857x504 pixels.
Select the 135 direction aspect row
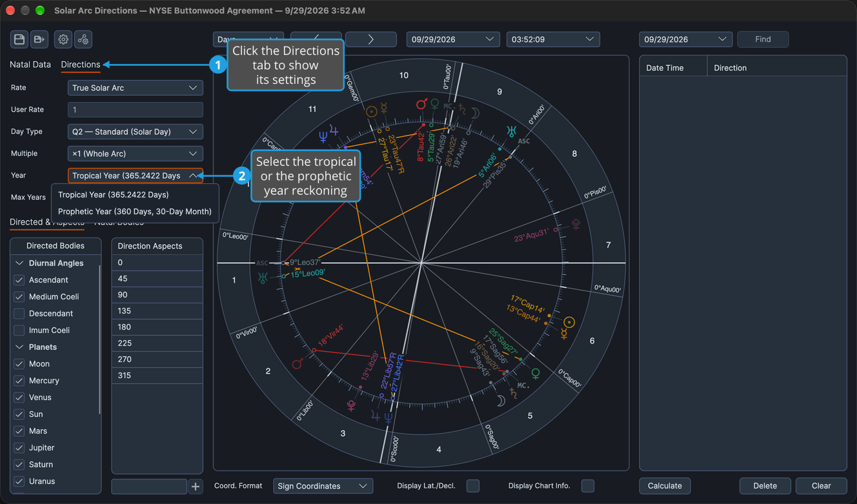pos(157,311)
